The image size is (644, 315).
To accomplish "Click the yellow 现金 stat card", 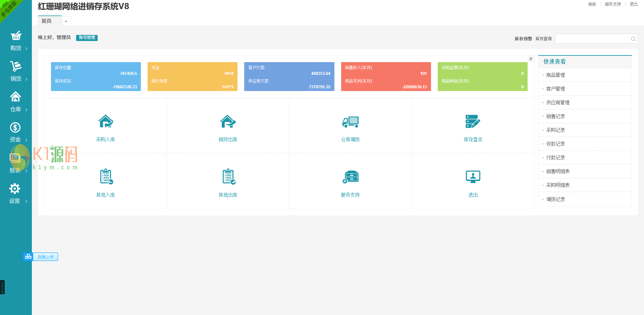I will (193, 77).
